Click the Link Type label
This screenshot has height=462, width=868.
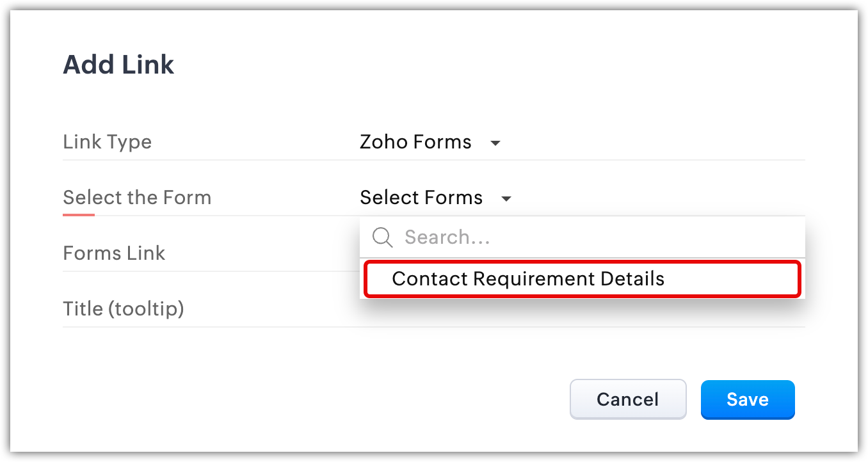(x=107, y=142)
